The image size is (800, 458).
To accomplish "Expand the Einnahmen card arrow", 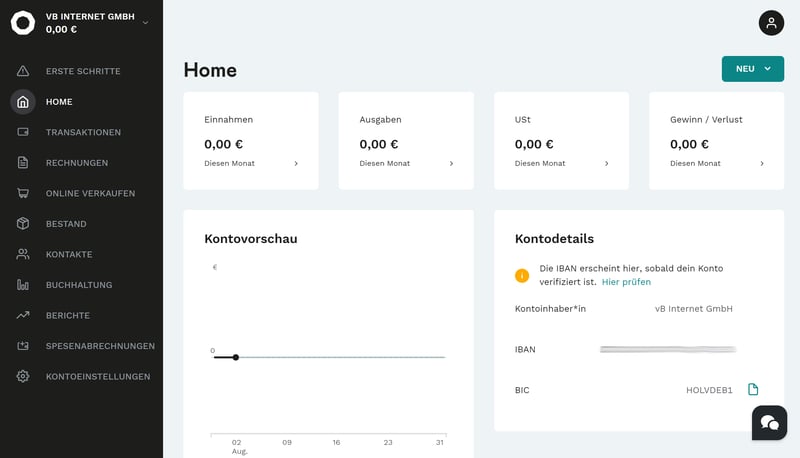I will point(296,163).
